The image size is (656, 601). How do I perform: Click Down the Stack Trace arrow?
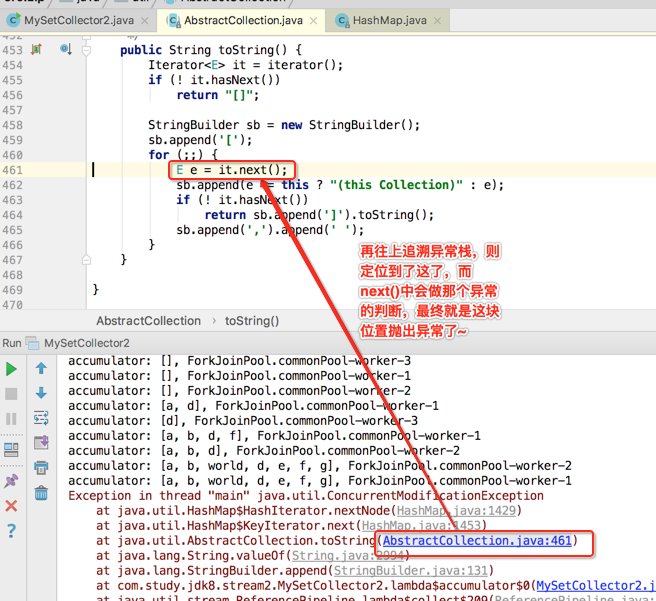(x=41, y=393)
